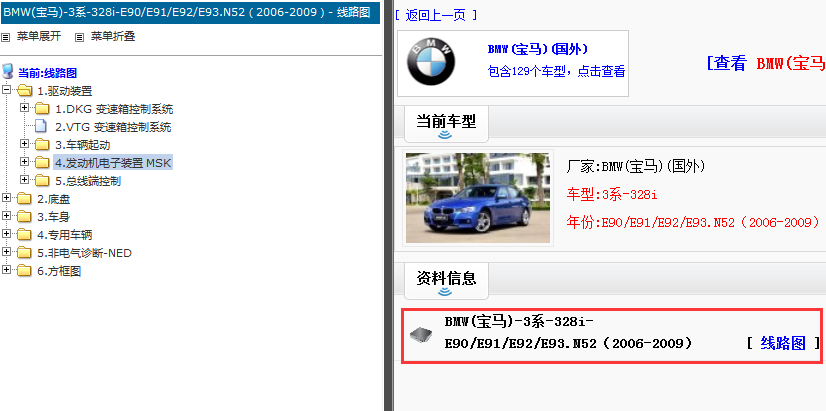
Task: Click the blue BMW car thumbnail
Action: coord(478,198)
